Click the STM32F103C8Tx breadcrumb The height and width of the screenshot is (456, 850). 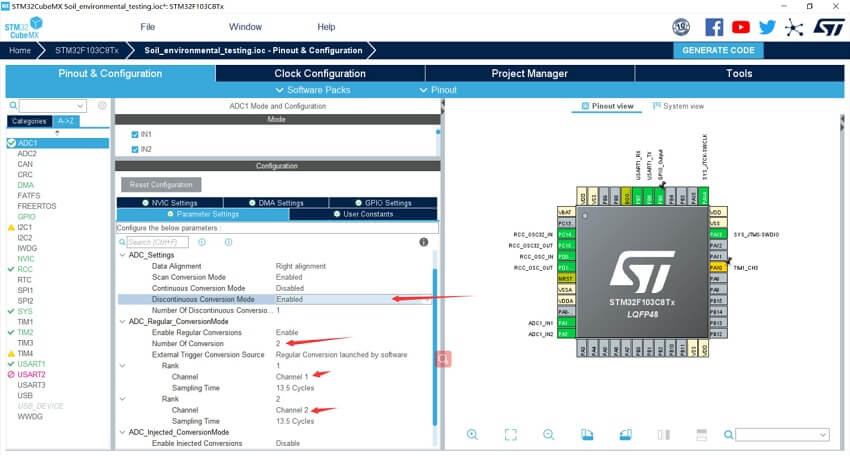tap(87, 50)
